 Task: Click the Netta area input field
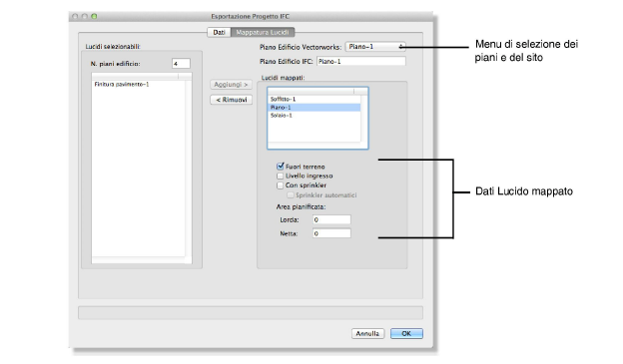coord(331,233)
